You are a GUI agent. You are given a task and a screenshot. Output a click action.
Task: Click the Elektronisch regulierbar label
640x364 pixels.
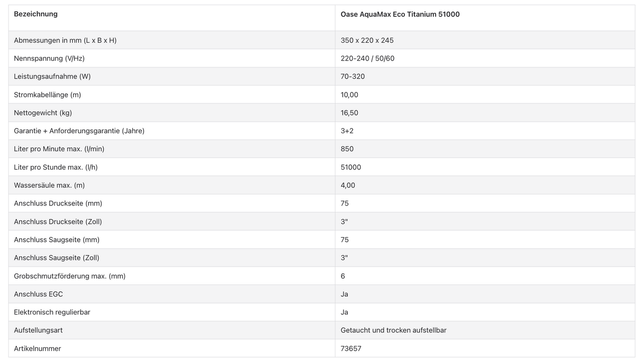tap(52, 312)
